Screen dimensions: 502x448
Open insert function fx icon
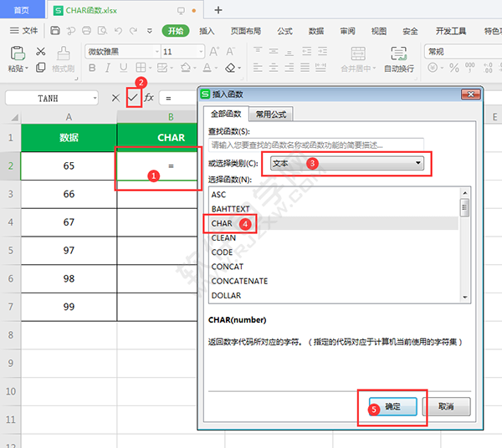[149, 98]
